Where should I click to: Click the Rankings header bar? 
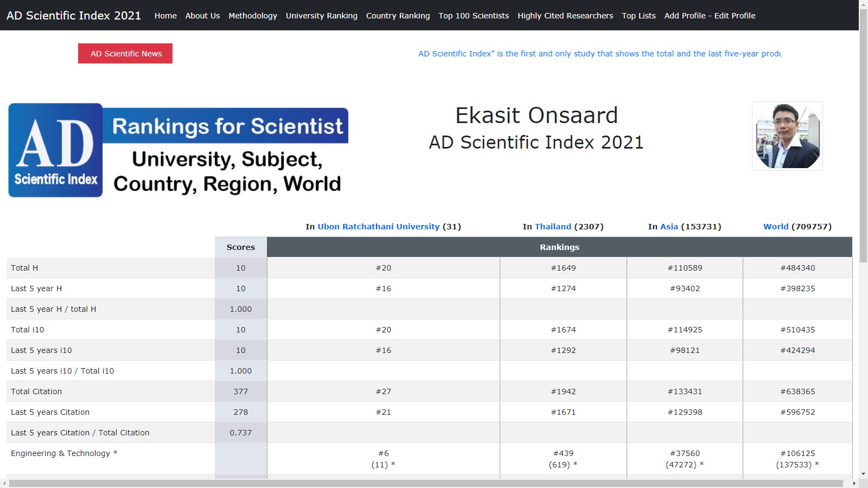click(559, 247)
